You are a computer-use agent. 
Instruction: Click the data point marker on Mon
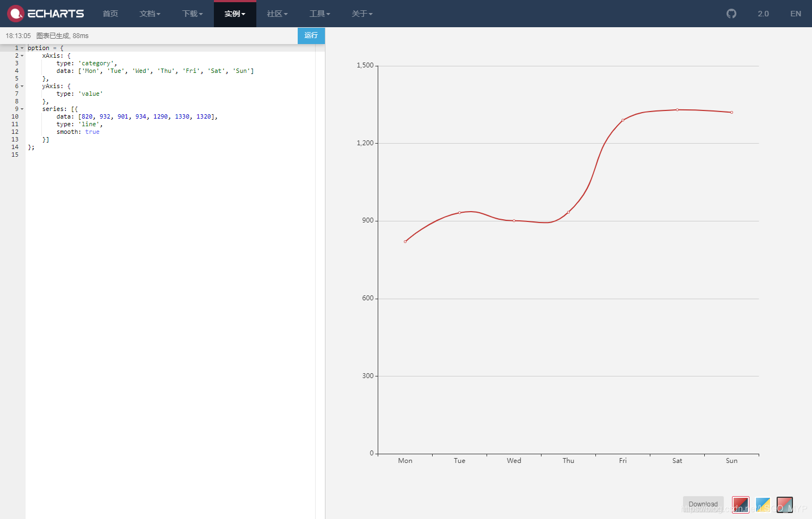405,240
